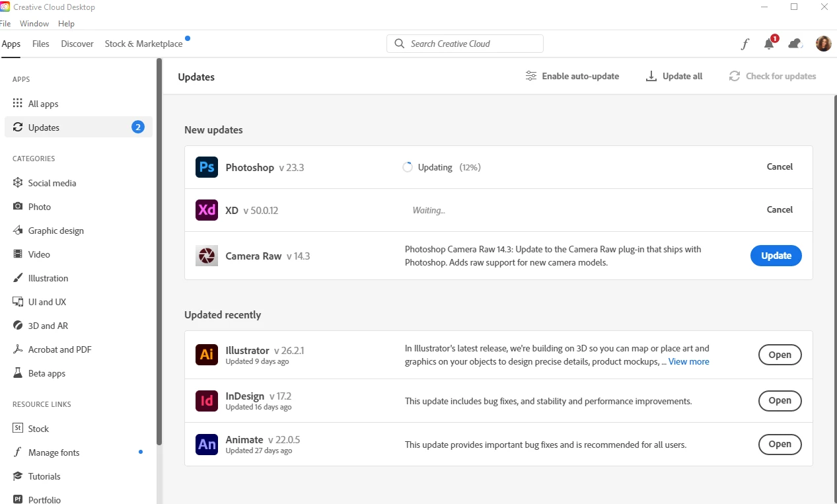The width and height of the screenshot is (837, 504).
Task: Update Camera Raw
Action: (776, 256)
